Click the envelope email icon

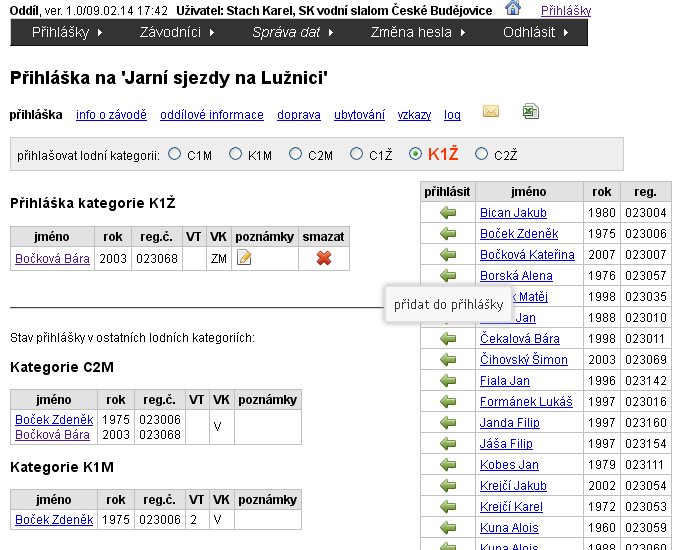point(490,111)
